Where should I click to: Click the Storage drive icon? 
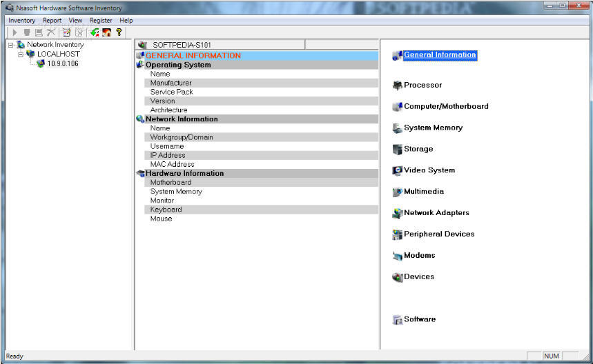[397, 149]
